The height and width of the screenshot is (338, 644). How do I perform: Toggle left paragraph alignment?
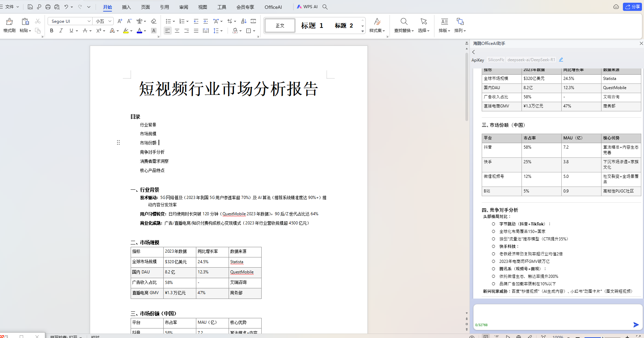(167, 31)
